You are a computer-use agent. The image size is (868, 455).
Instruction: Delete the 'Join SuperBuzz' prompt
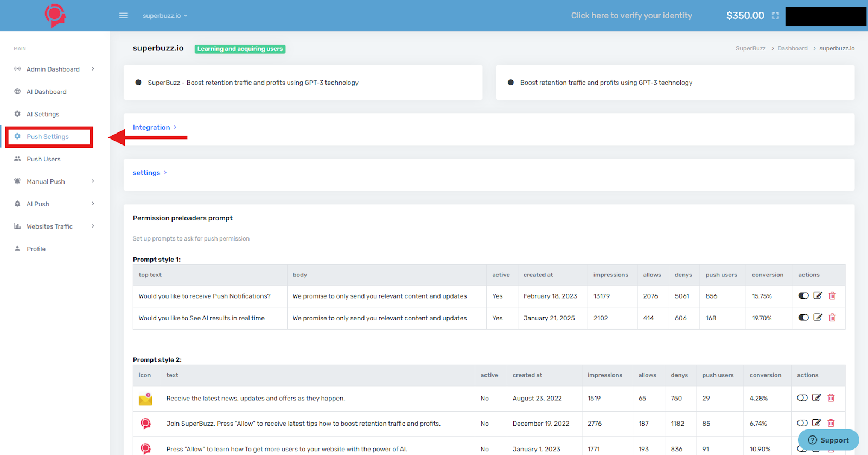point(831,423)
